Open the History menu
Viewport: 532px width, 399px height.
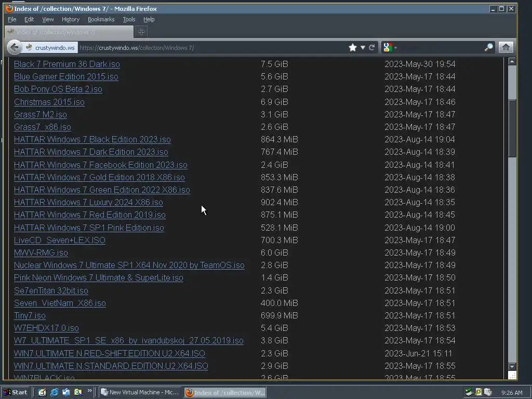(x=71, y=19)
